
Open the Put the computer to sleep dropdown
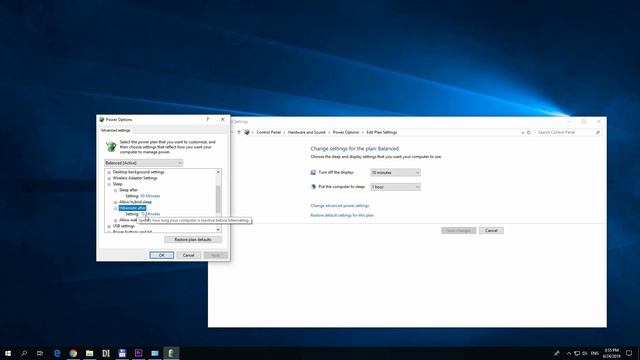(x=395, y=187)
